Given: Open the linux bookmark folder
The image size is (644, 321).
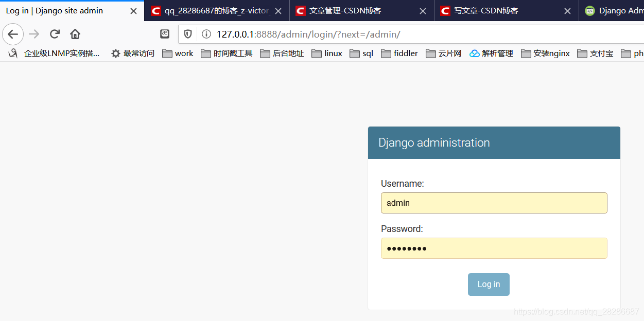Looking at the screenshot, I should point(327,53).
